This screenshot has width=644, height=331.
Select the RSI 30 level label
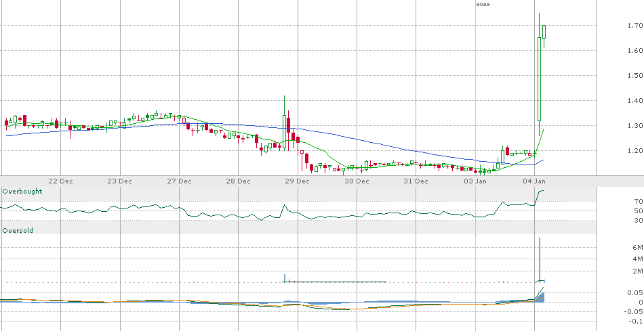[639, 220]
